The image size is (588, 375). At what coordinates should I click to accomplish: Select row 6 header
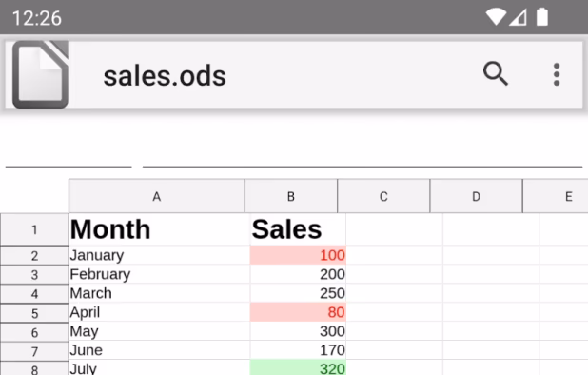pos(34,332)
